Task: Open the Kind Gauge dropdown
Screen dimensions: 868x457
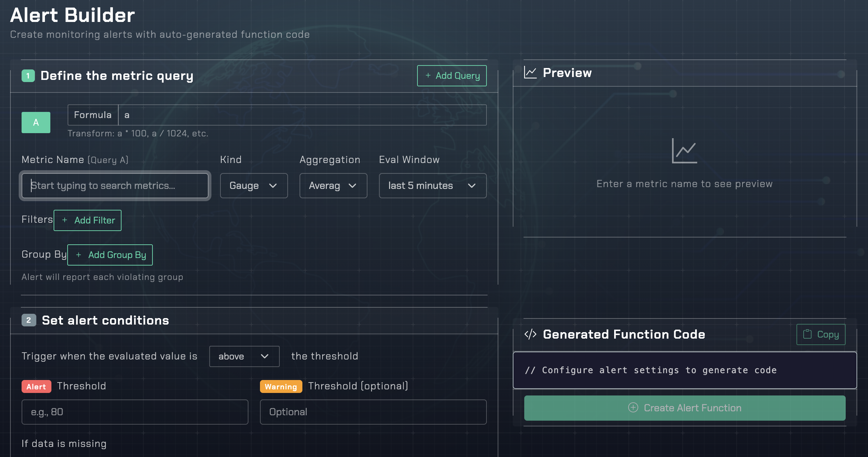Action: pos(253,186)
